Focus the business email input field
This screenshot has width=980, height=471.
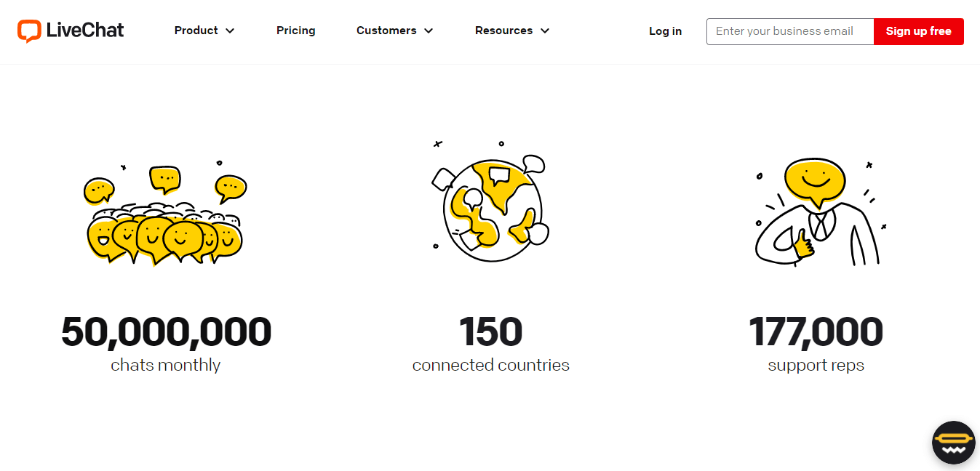point(789,31)
